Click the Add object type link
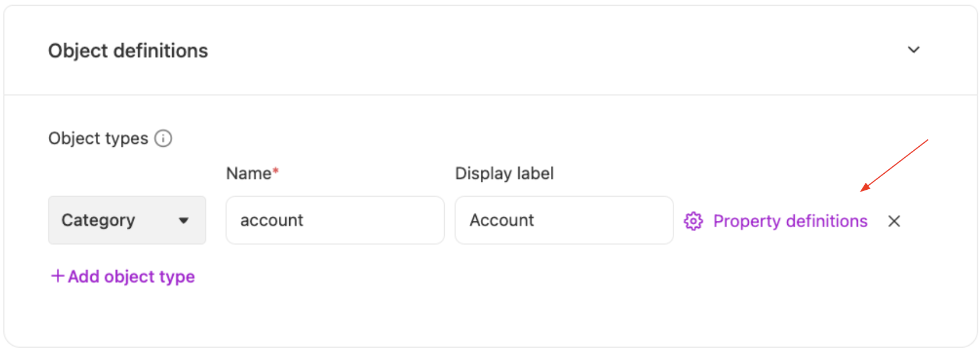The width and height of the screenshot is (980, 355). [x=123, y=276]
